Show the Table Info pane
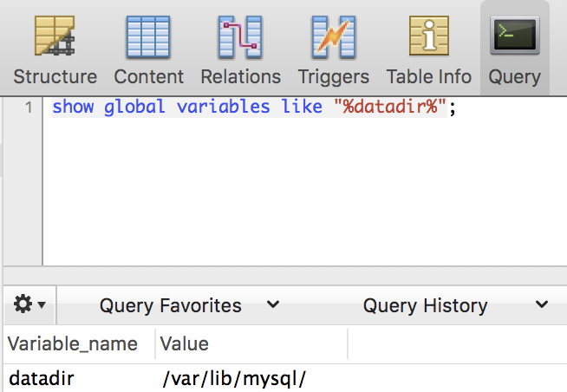The width and height of the screenshot is (567, 392). point(428,36)
